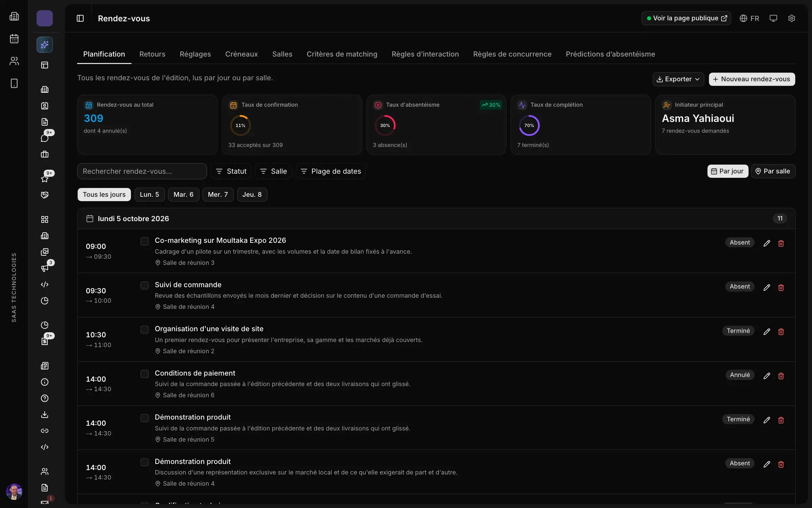The width and height of the screenshot is (812, 508).
Task: Click the monitor display icon in header
Action: point(773,18)
